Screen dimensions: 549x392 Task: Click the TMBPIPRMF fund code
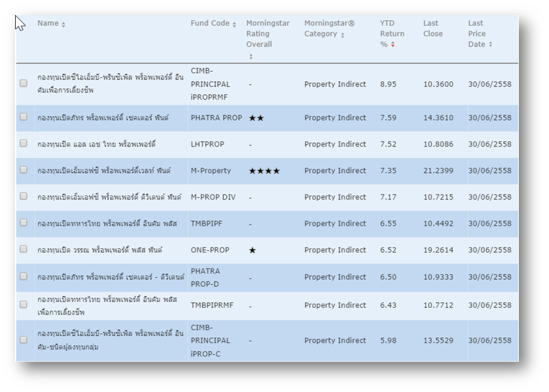pyautogui.click(x=212, y=305)
